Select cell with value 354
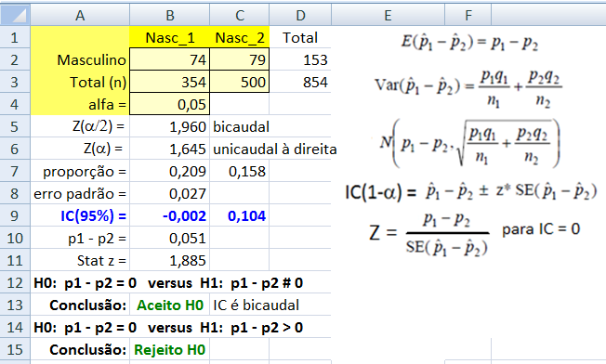606x364 pixels. [x=170, y=83]
